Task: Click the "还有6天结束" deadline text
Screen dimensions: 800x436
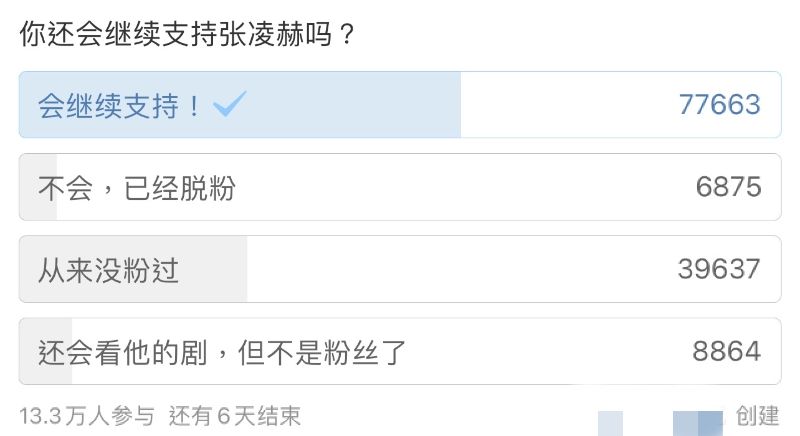Action: (235, 415)
